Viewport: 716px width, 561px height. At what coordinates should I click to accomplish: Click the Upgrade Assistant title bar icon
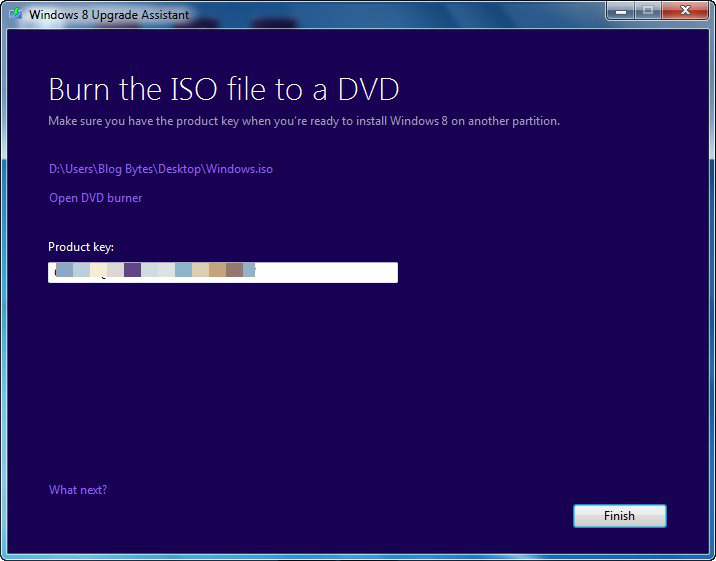pos(16,13)
